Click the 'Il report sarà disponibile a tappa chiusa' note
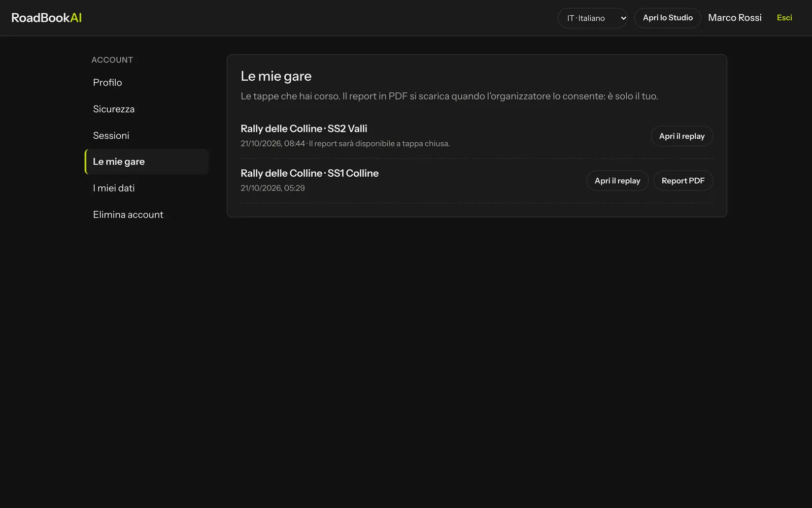The image size is (812, 508). pyautogui.click(x=379, y=144)
